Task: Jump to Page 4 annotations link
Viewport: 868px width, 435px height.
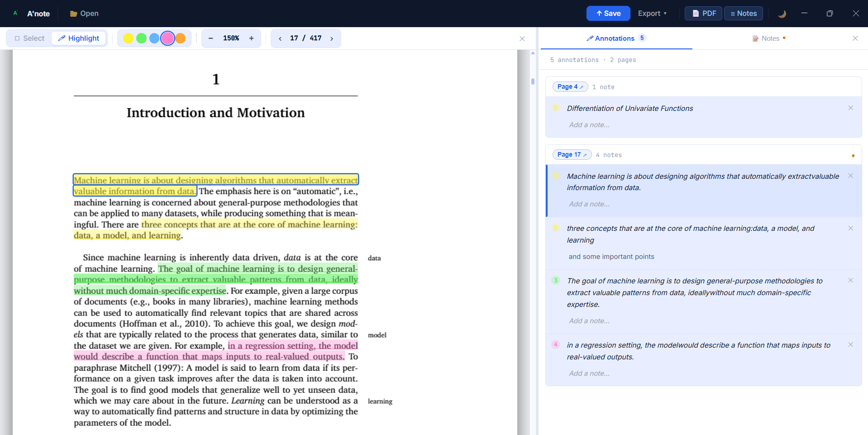Action: tap(570, 86)
